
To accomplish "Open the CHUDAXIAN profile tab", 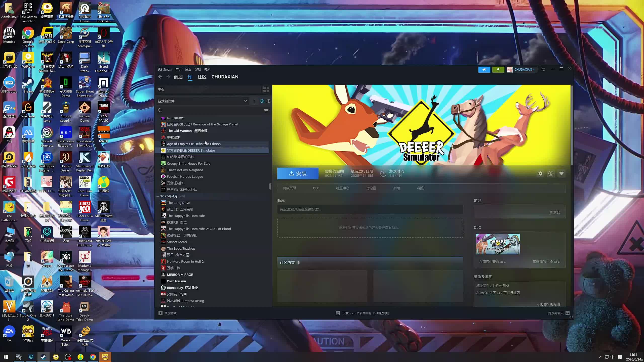I will [225, 77].
